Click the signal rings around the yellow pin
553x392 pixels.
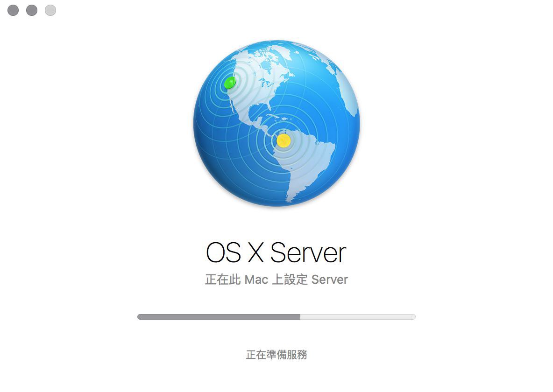[x=283, y=140]
